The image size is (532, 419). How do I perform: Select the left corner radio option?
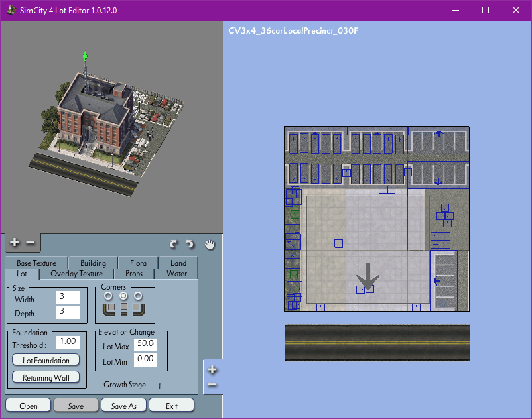click(x=108, y=296)
